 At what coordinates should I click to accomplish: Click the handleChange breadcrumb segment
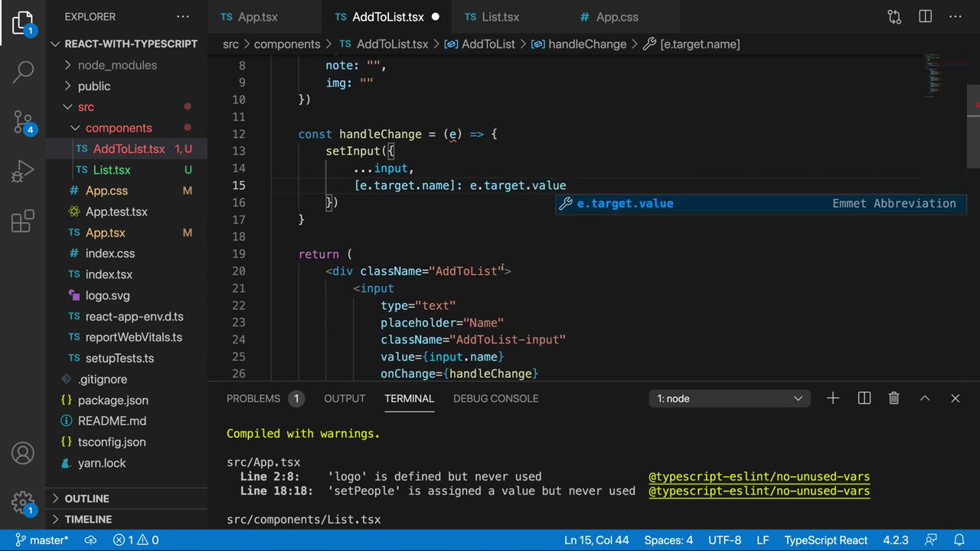580,44
